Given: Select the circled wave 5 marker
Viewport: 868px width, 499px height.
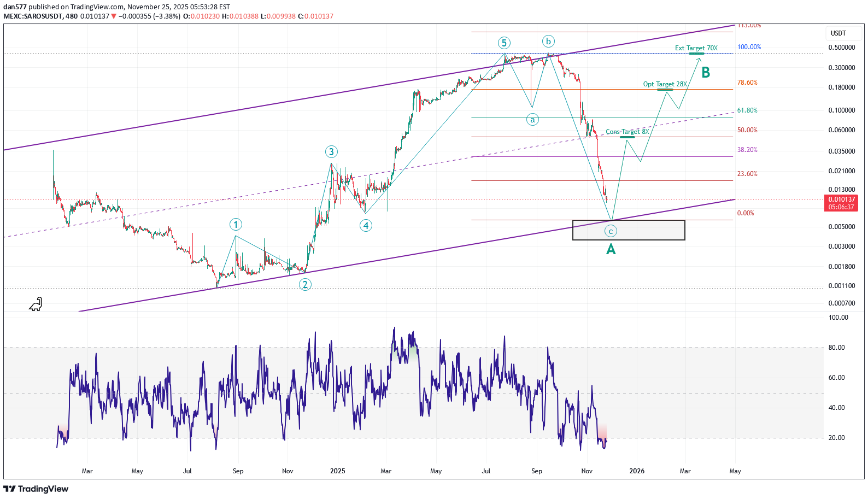Looking at the screenshot, I should [504, 43].
